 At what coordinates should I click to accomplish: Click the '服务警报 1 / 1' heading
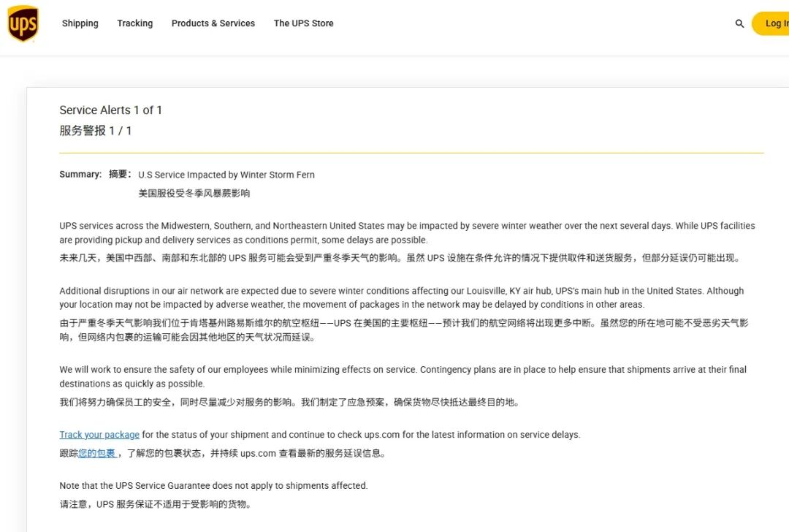click(x=95, y=131)
